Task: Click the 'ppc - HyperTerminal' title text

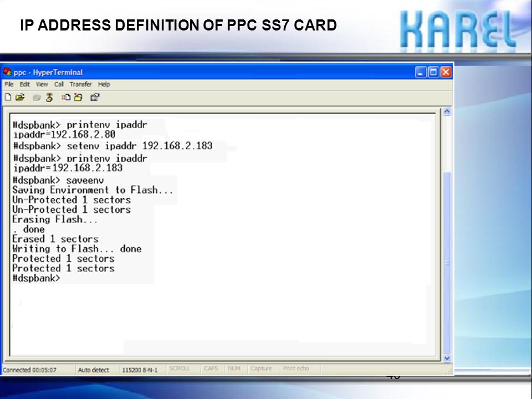Action: click(48, 72)
